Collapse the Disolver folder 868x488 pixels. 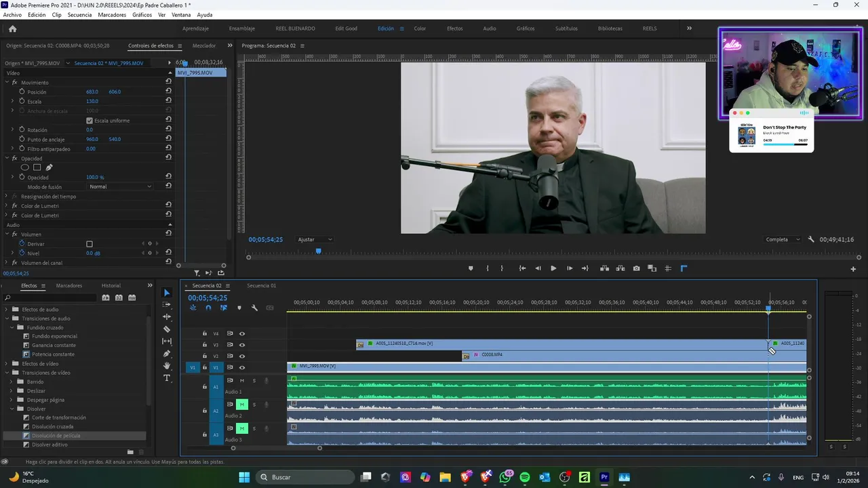click(x=12, y=409)
